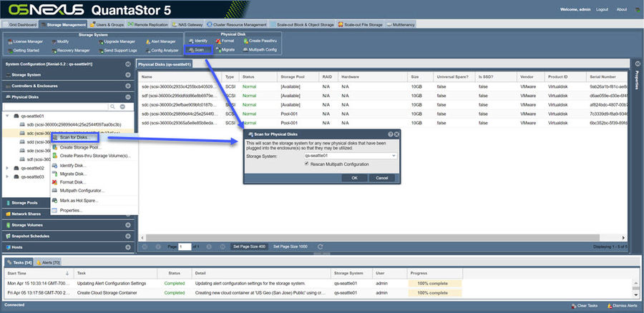Choose Create Pass-thru Storage Volume(s) menu item
The height and width of the screenshot is (313, 644).
[95, 156]
